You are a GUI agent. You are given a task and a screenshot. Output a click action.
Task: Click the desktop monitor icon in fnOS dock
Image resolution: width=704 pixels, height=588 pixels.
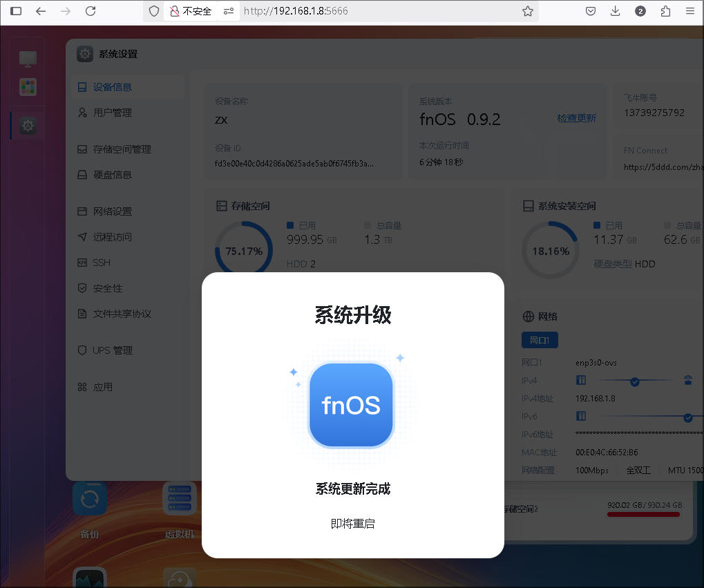click(28, 59)
